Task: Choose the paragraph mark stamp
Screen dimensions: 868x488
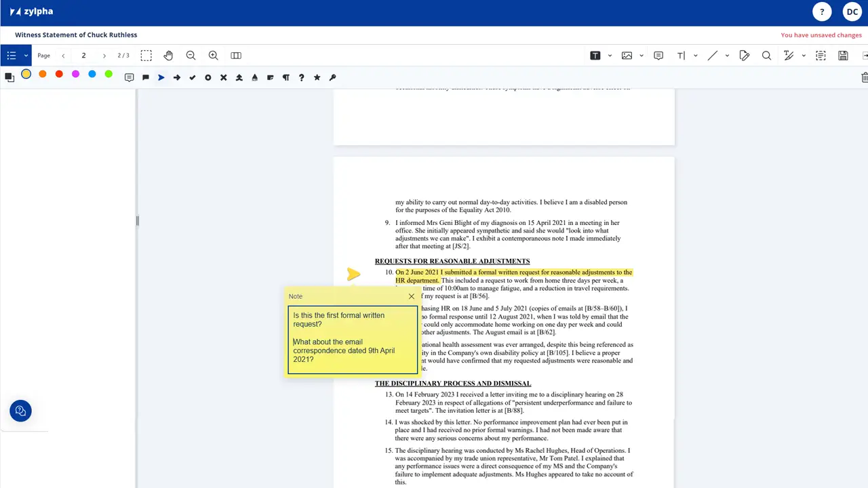Action: pos(286,77)
